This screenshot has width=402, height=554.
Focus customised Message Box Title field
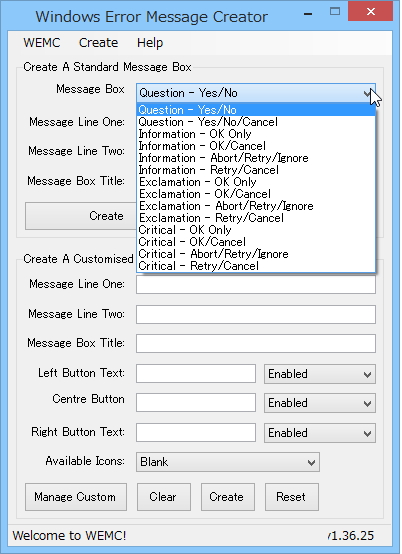[256, 343]
